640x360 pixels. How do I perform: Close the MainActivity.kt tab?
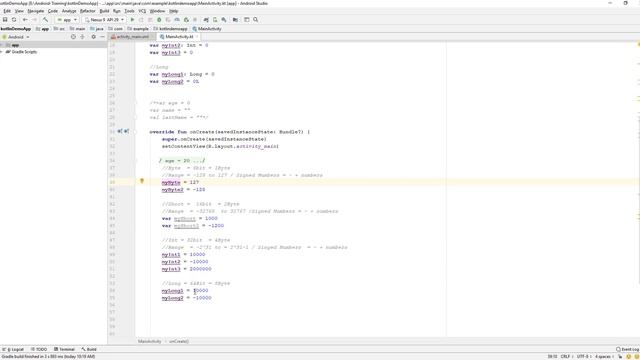tap(197, 37)
